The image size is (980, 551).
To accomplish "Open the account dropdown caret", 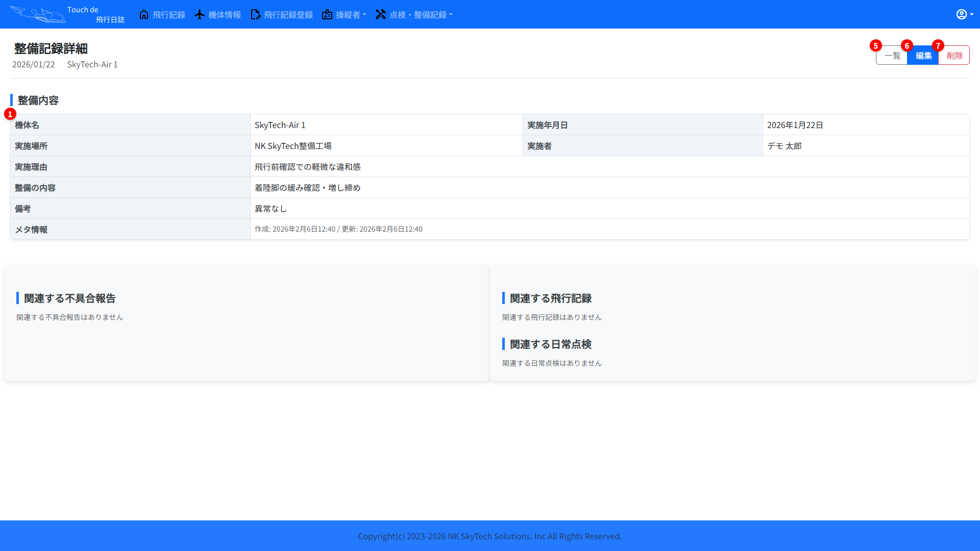I will 971,14.
